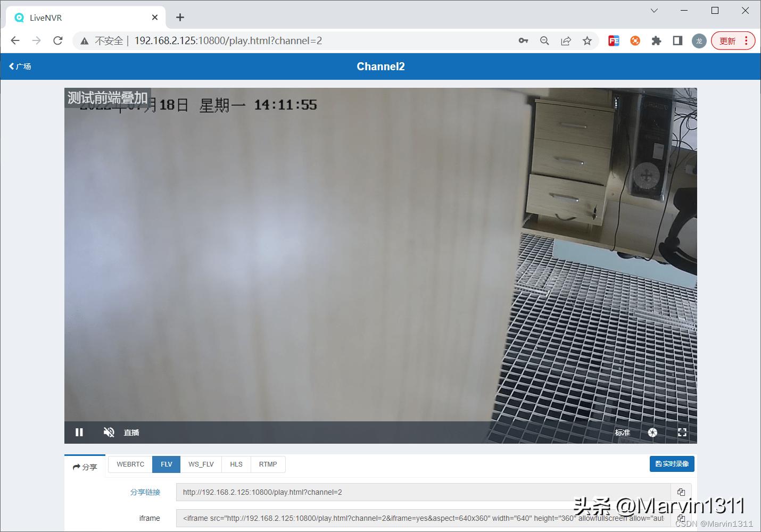This screenshot has height=532, width=761.
Task: Click the snapshot icon in the video player
Action: point(652,432)
